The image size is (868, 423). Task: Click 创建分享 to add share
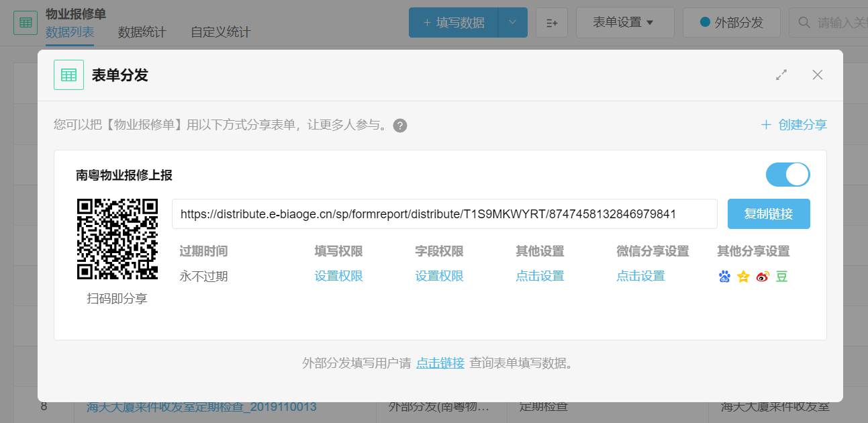pyautogui.click(x=793, y=125)
